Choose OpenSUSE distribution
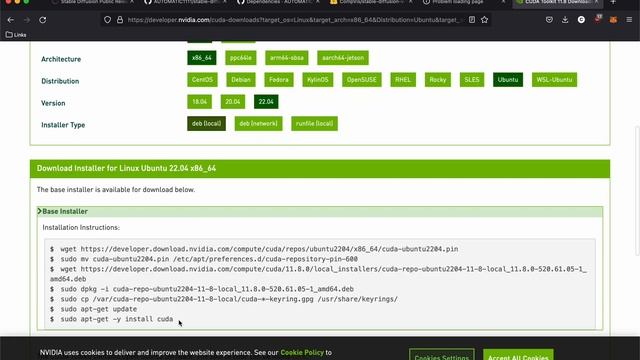The width and height of the screenshot is (640, 360). click(x=362, y=80)
